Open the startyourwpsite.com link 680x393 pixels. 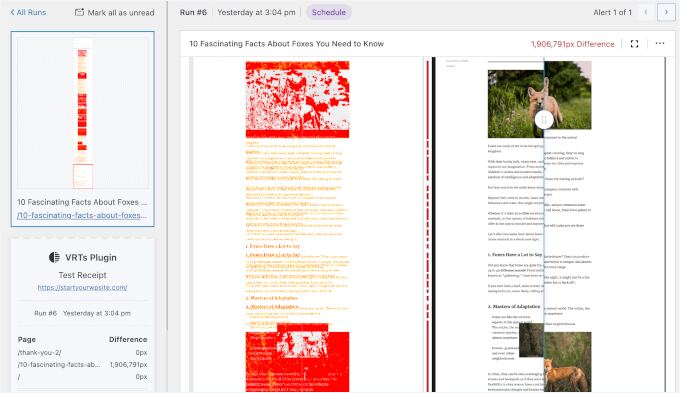point(82,287)
